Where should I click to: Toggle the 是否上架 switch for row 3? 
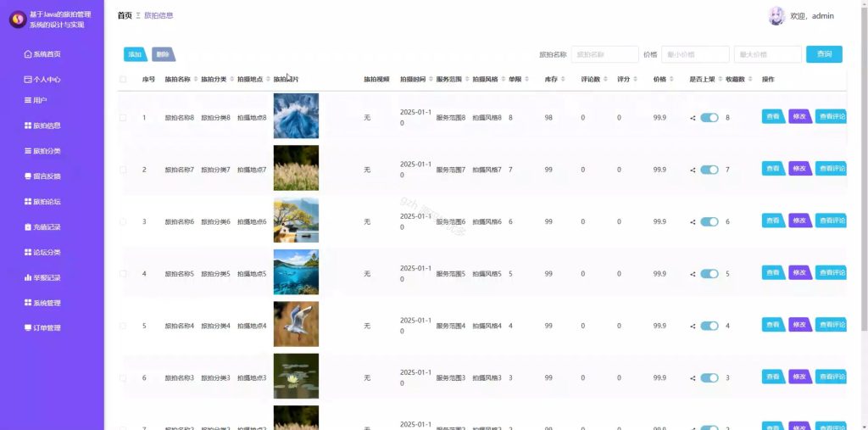click(x=709, y=221)
